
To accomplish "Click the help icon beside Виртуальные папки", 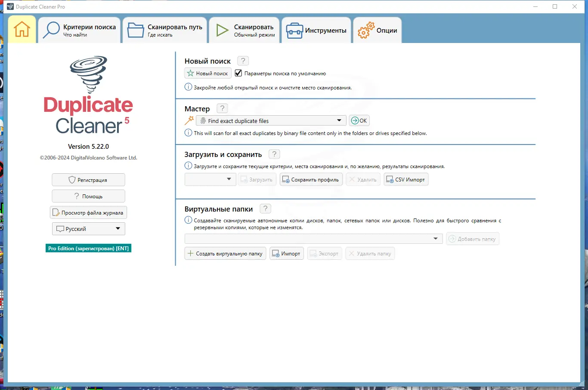I will tap(265, 209).
